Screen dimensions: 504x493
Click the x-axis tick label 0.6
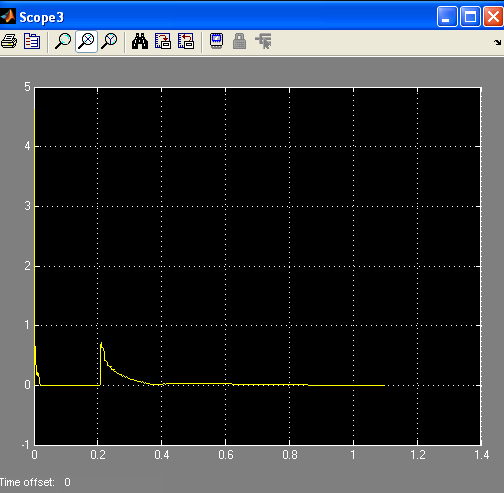pyautogui.click(x=226, y=455)
